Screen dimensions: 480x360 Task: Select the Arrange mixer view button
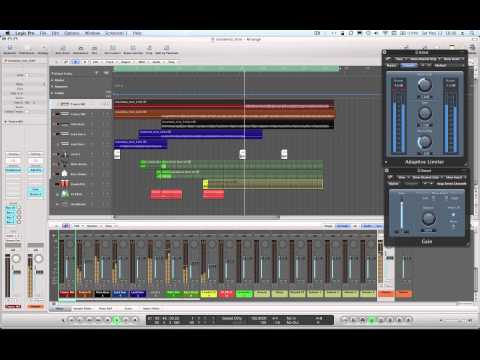[343, 226]
